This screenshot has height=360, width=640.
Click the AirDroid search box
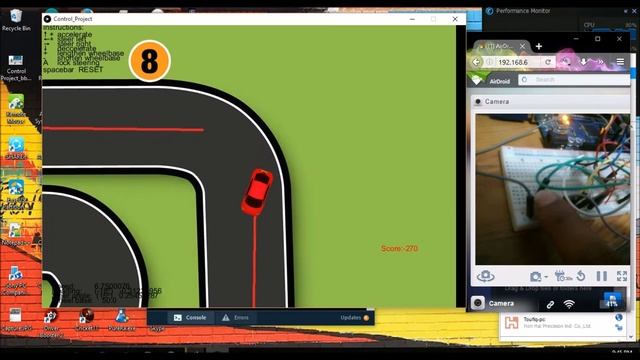(574, 80)
